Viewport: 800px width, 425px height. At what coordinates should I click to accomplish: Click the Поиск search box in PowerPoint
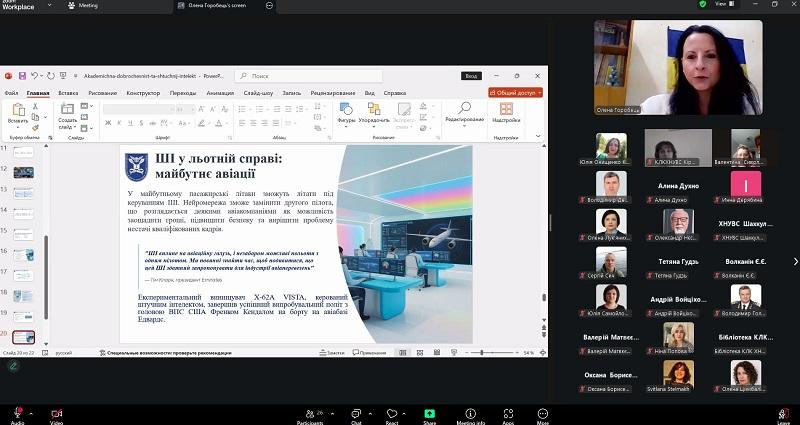[x=290, y=75]
